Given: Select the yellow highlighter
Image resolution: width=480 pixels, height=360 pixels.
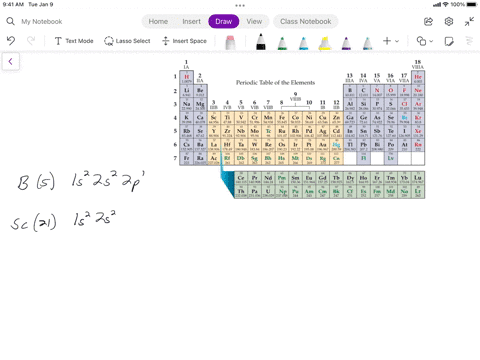Looking at the screenshot, I should (325, 43).
